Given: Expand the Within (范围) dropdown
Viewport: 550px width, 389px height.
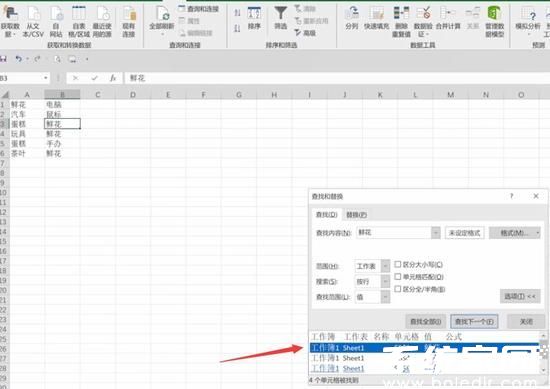Looking at the screenshot, I should tap(385, 266).
